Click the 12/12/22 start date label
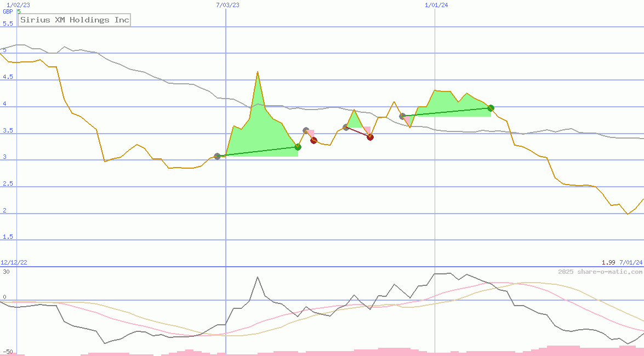This screenshot has width=644, height=356. pyautogui.click(x=15, y=261)
